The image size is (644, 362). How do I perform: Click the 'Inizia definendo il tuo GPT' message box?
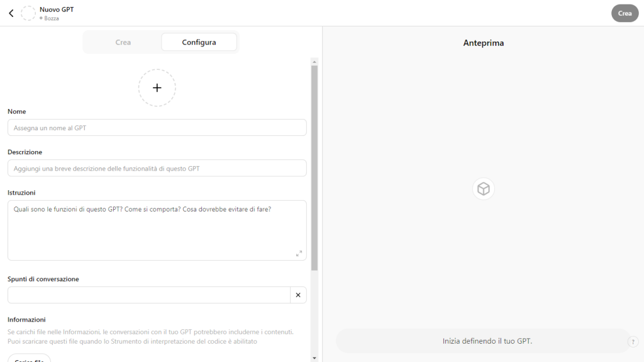coord(482,341)
